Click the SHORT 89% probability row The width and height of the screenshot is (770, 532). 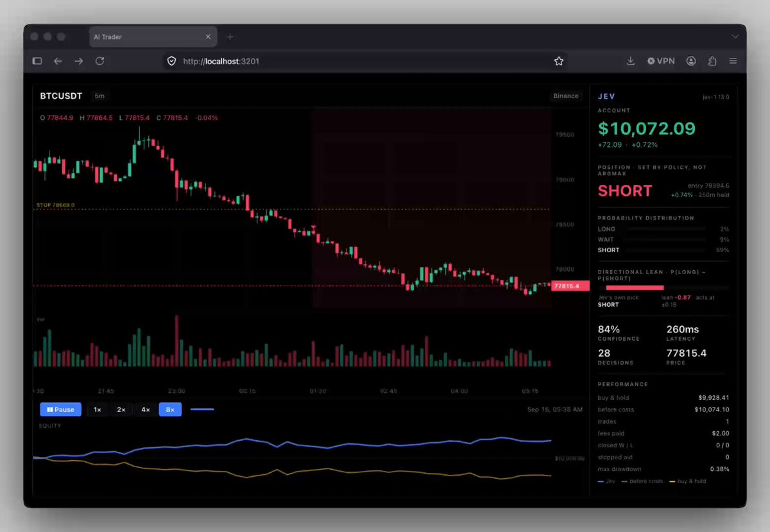point(663,250)
